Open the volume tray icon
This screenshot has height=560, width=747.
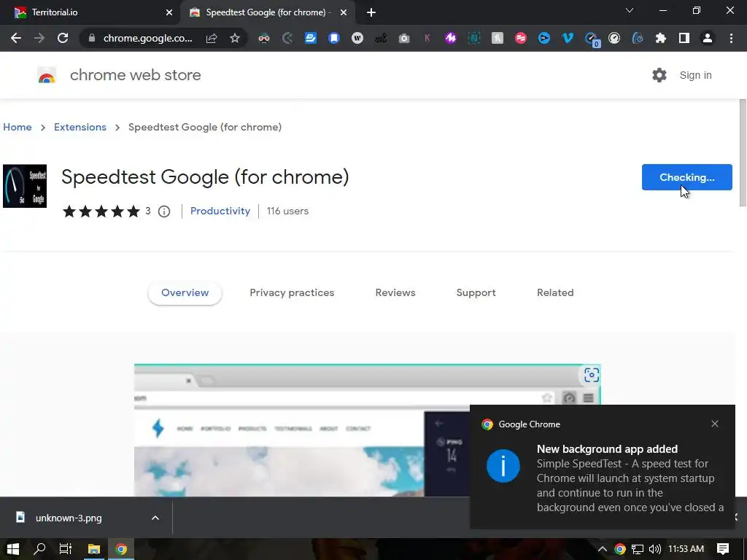pos(655,549)
